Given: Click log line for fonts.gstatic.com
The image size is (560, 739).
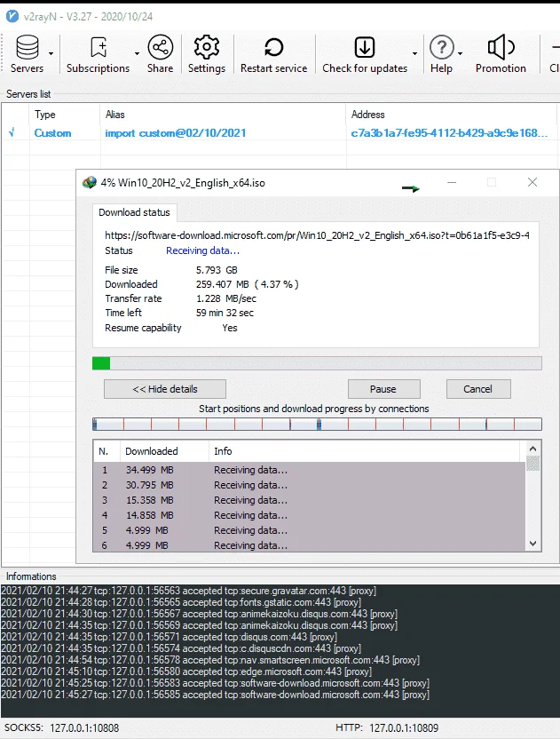Looking at the screenshot, I should coord(181,602).
